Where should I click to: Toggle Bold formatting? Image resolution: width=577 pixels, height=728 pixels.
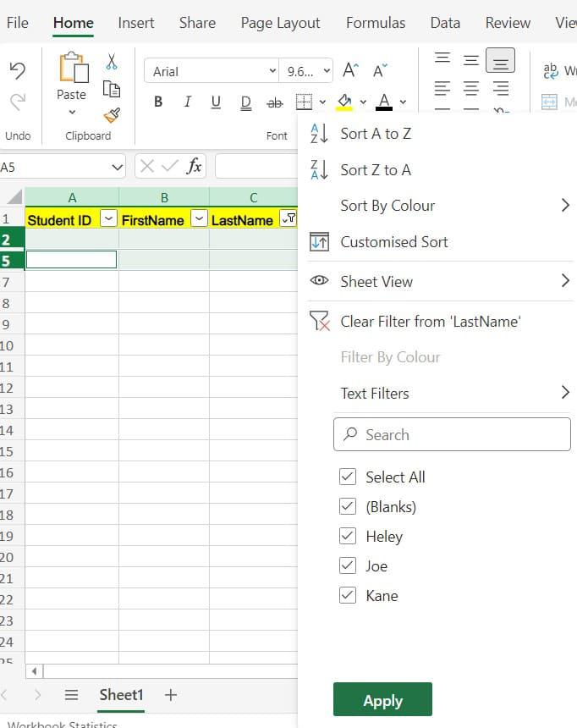click(158, 102)
